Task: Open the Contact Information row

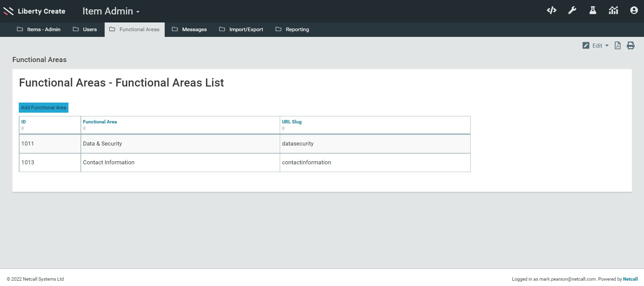Action: pyautogui.click(x=108, y=163)
